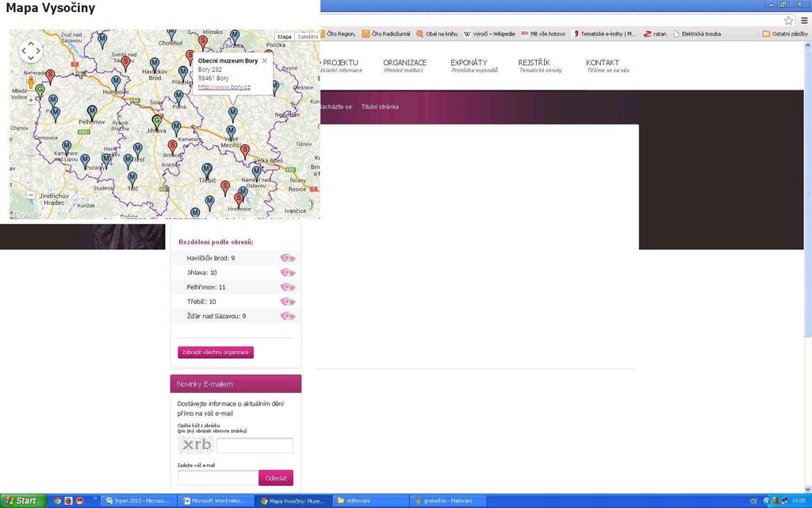Image resolution: width=812 pixels, height=508 pixels.
Task: Switch to the Srpen 2013 taskbar window
Action: 138,501
